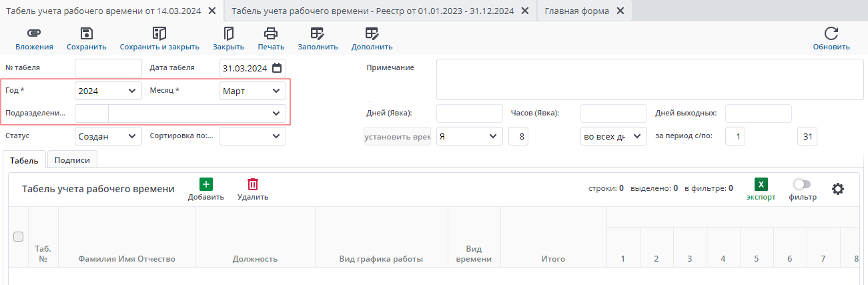Click the выделено: 0 counter text
868x285 pixels.
[x=654, y=188]
